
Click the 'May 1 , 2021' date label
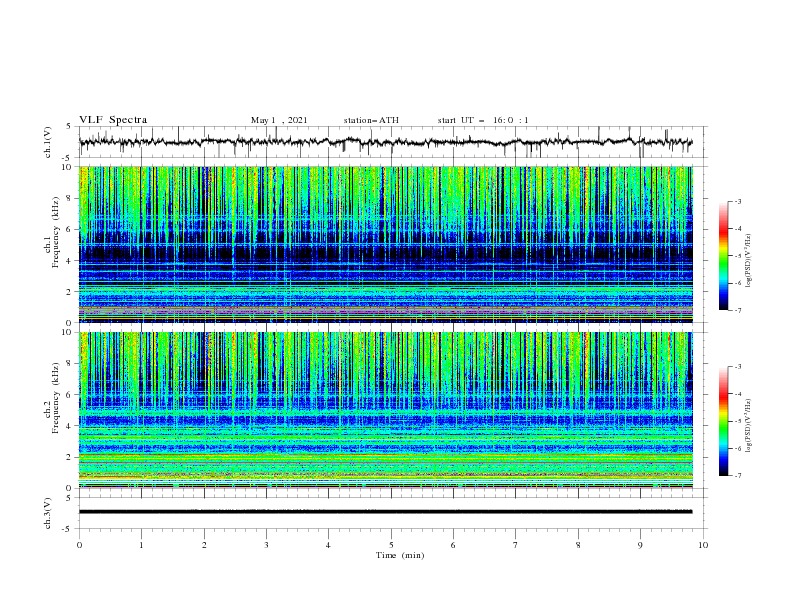(279, 120)
